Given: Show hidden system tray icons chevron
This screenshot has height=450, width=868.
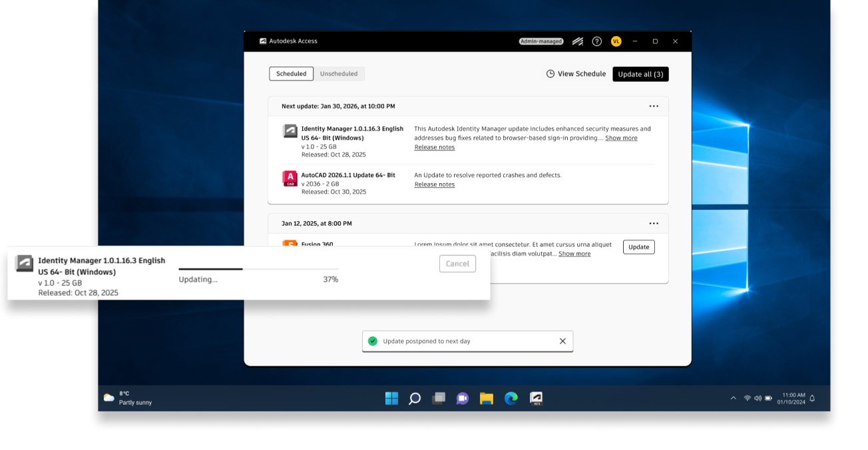Looking at the screenshot, I should [x=734, y=398].
